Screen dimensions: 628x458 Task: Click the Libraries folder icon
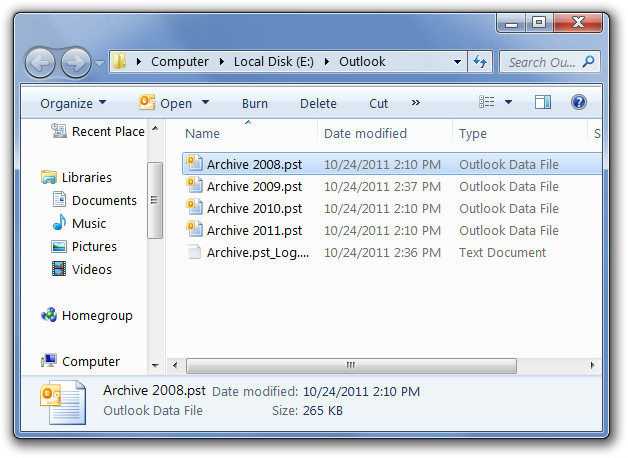pos(49,177)
